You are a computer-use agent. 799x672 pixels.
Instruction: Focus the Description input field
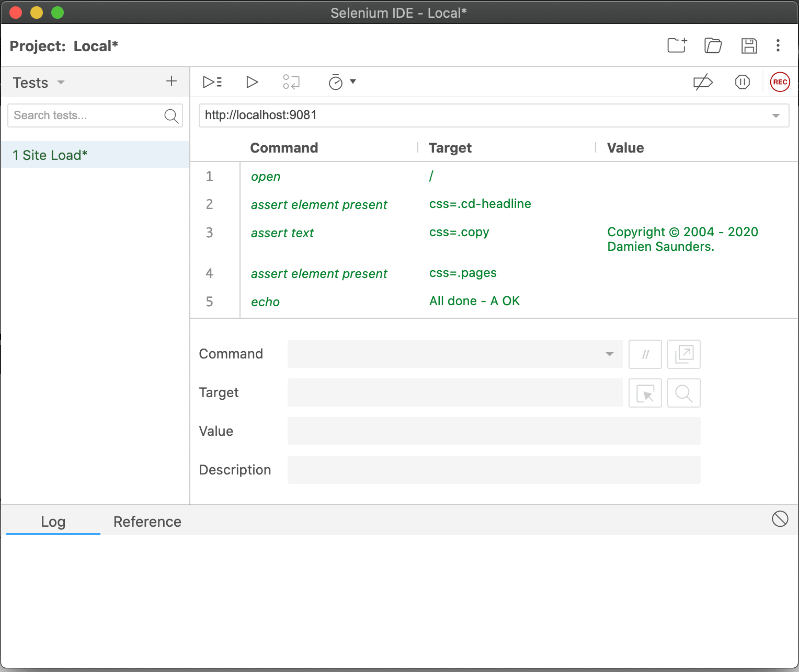pos(494,470)
